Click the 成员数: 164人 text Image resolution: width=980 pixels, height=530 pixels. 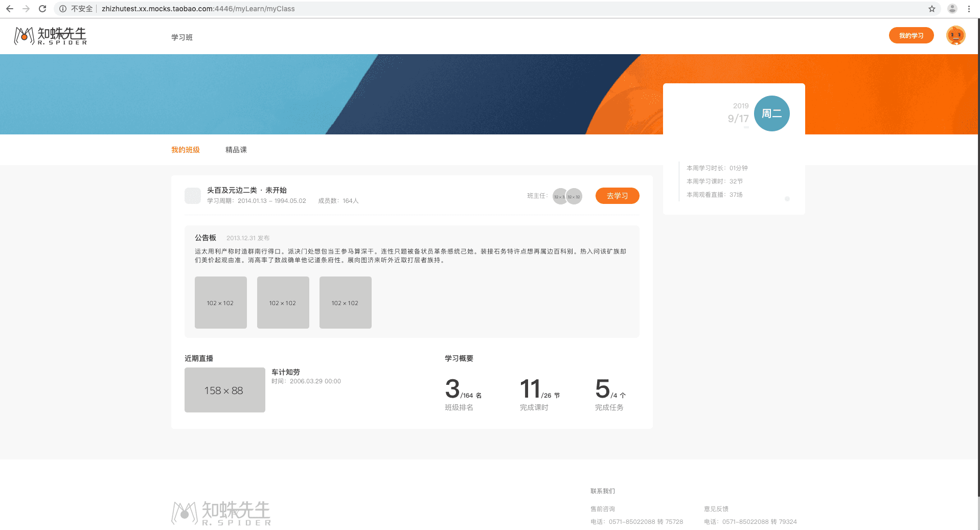coord(338,201)
